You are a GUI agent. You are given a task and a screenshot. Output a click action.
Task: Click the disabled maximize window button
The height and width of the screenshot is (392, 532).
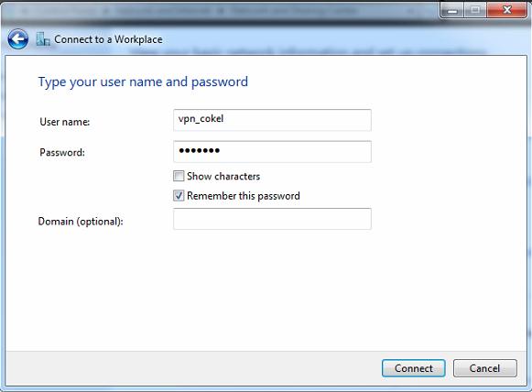click(x=475, y=10)
